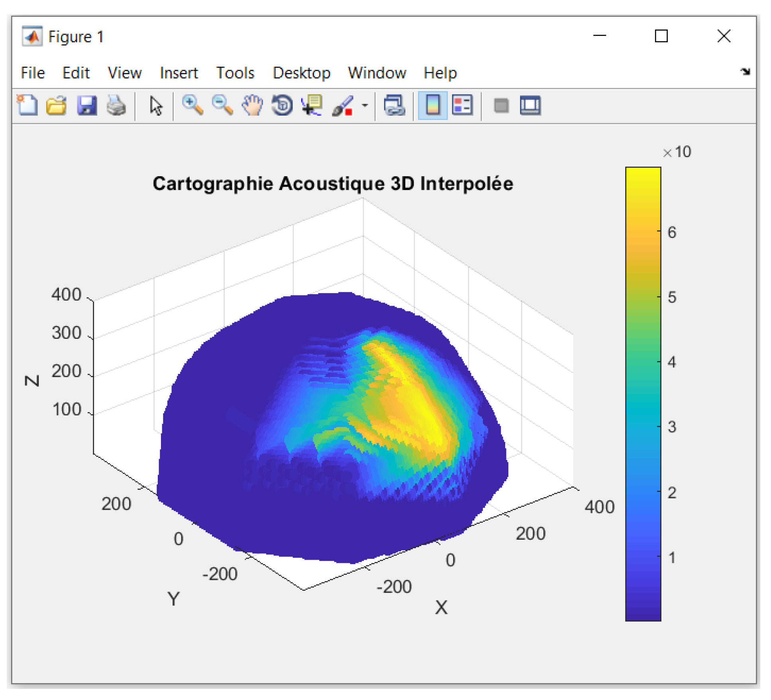Screen dimensions: 771x700
Task: Open the Tools menu
Action: [x=235, y=73]
